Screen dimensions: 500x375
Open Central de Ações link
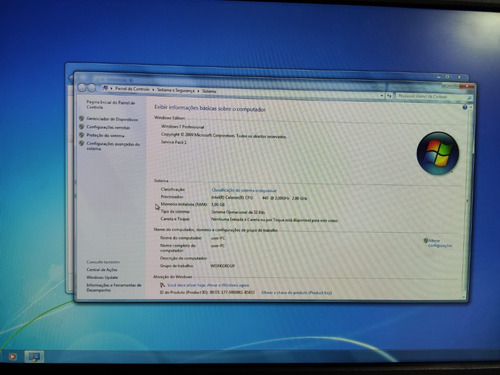point(102,270)
